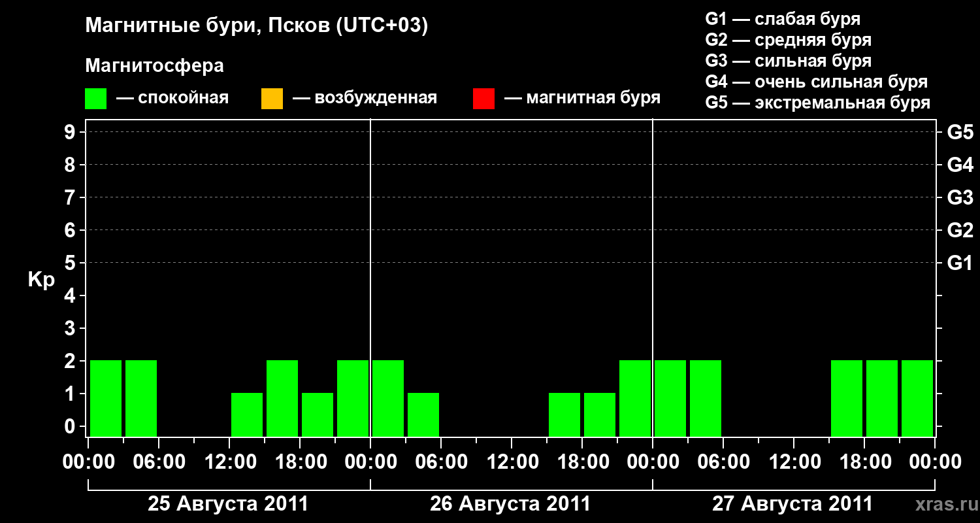
Task: Click the 'Kp' axis title
Action: 41,280
